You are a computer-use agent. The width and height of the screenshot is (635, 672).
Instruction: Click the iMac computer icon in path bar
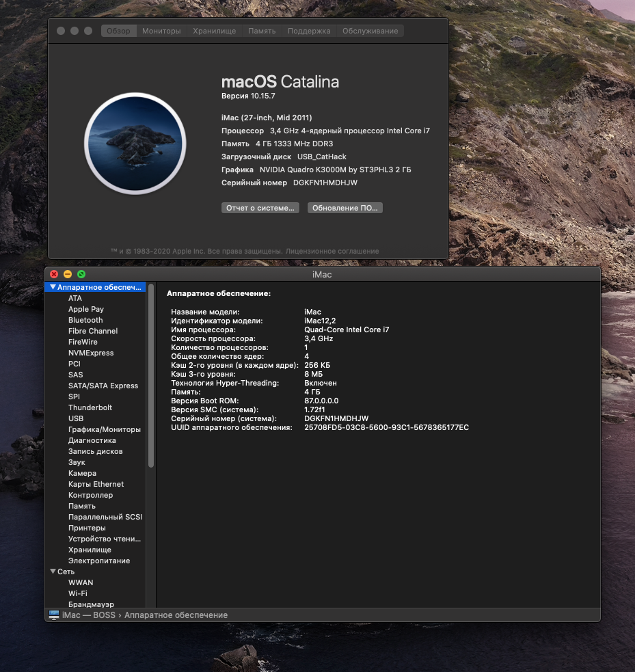(x=54, y=615)
